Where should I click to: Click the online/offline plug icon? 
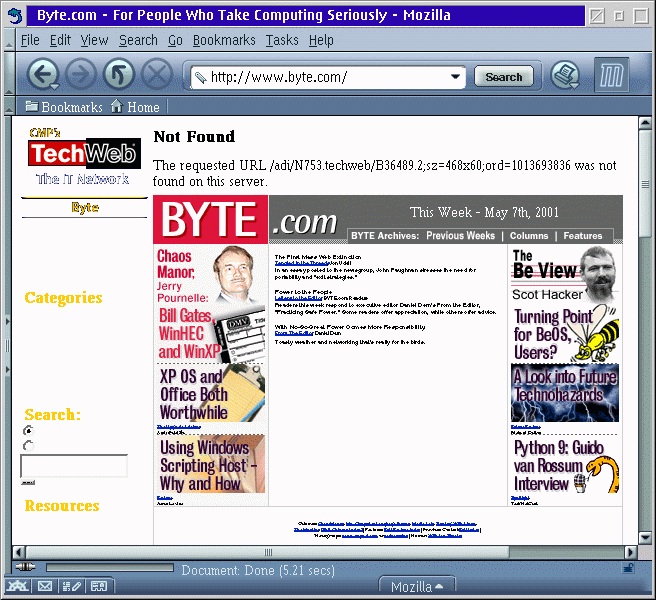(x=25, y=567)
